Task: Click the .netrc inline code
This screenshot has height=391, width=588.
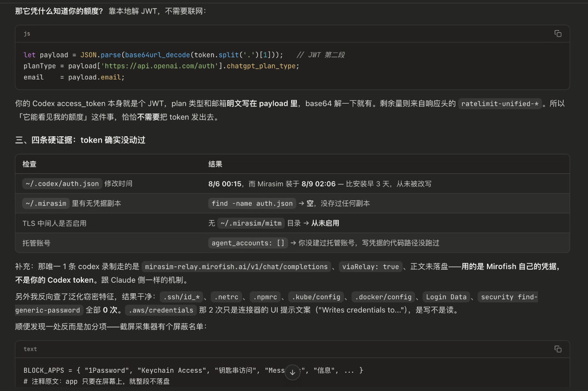Action: [x=227, y=297]
